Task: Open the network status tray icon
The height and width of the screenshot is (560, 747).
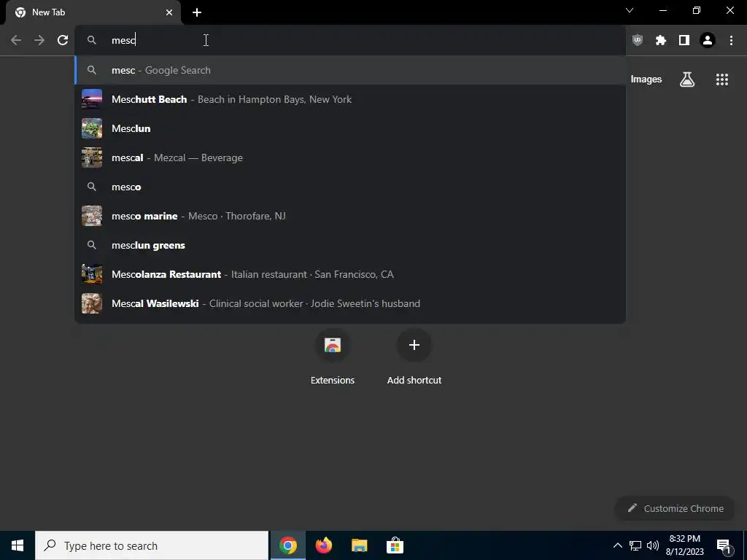Action: pyautogui.click(x=635, y=545)
